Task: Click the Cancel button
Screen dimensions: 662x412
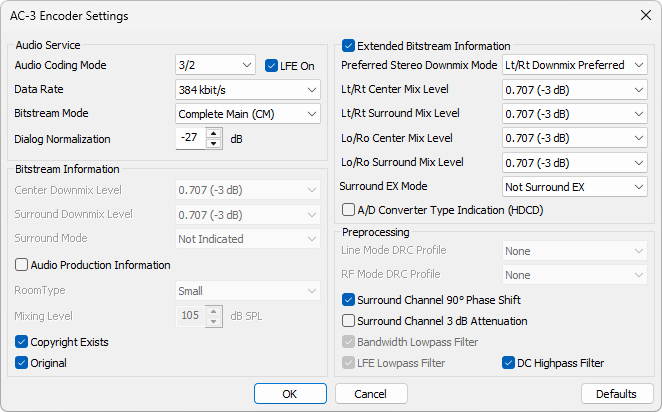Action: point(371,393)
